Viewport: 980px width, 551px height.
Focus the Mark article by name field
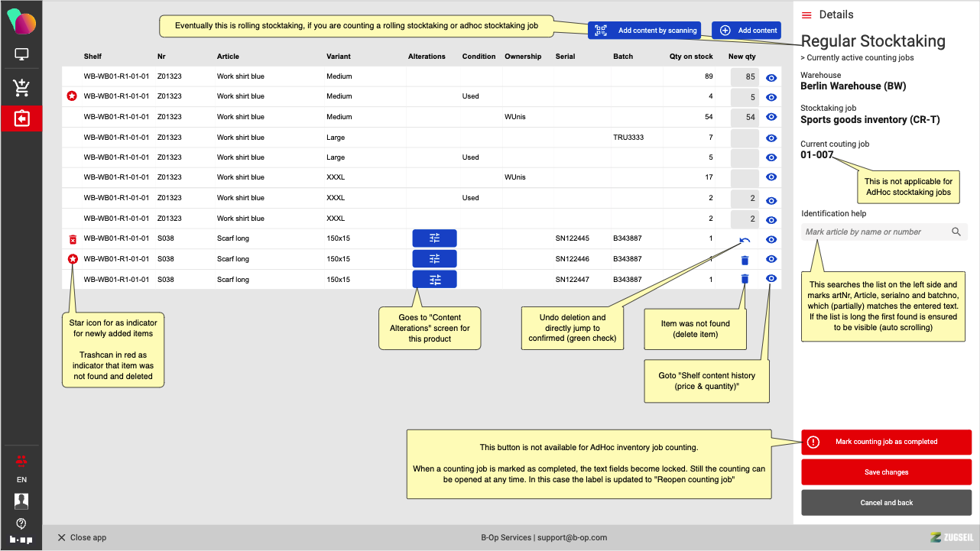pyautogui.click(x=874, y=232)
